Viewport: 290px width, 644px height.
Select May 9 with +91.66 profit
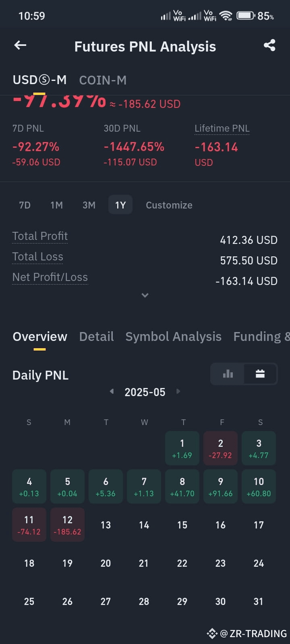coord(220,486)
